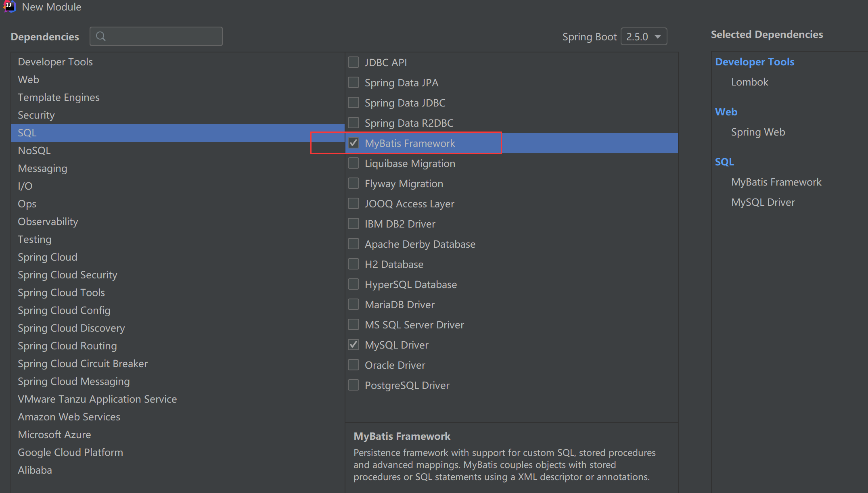The height and width of the screenshot is (493, 868).
Task: Uncheck the MySQL Driver checkbox
Action: 353,345
